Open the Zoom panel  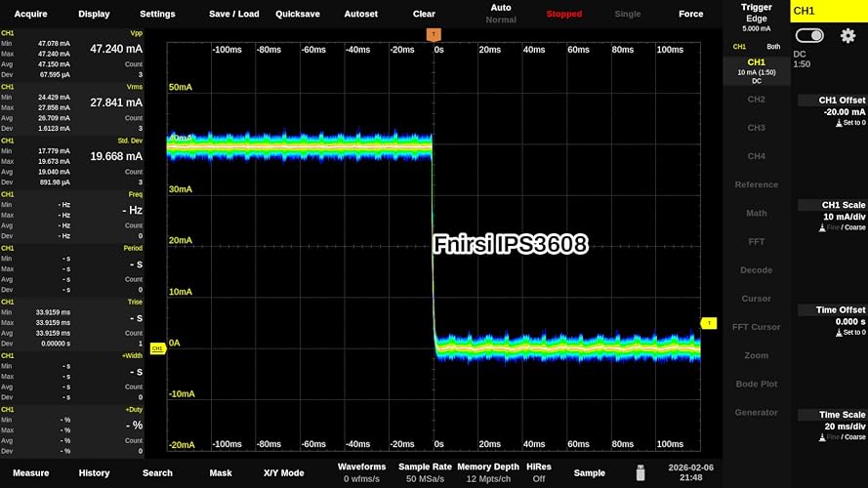coord(756,355)
